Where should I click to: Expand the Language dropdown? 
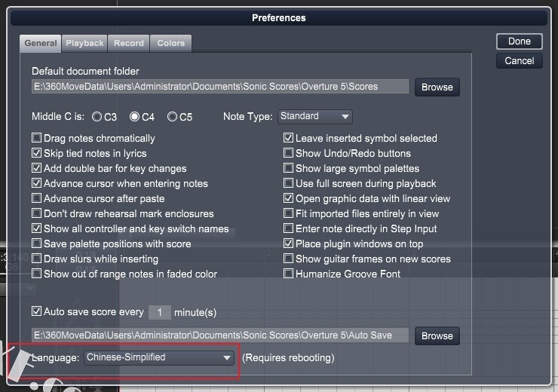tap(159, 357)
